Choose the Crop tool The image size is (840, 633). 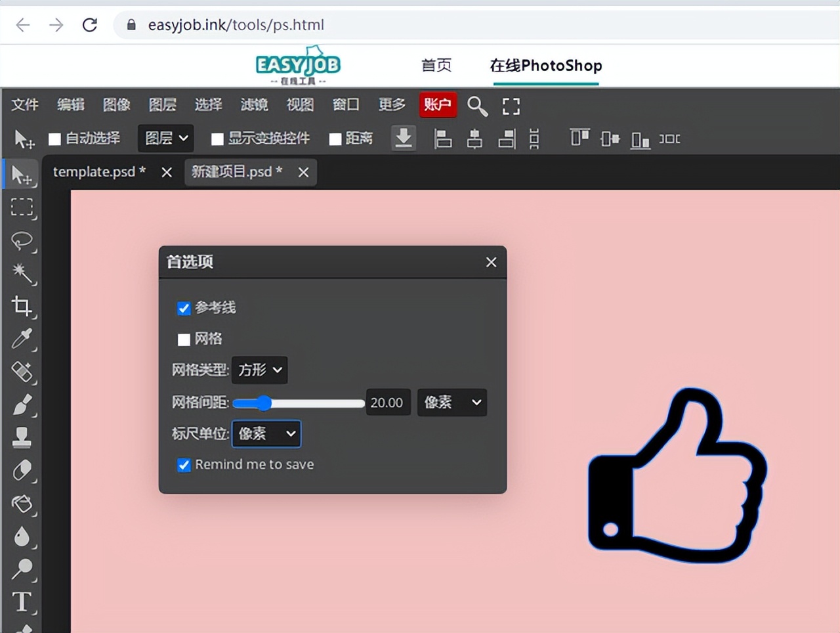(x=23, y=306)
